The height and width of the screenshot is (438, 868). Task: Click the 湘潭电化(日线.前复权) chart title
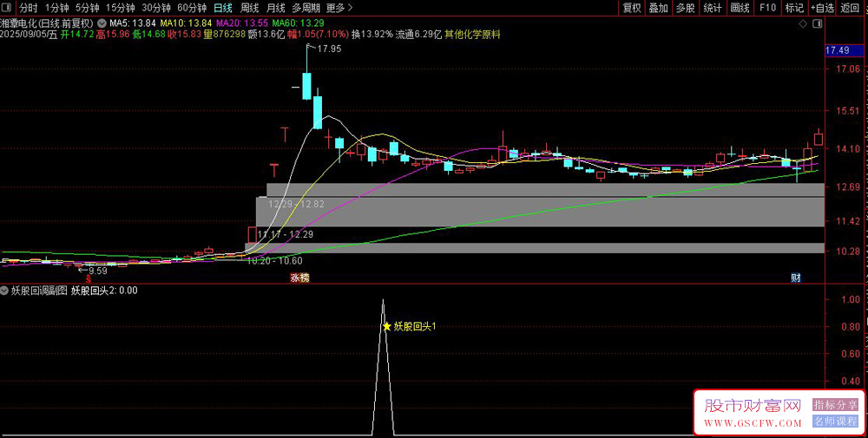click(47, 23)
